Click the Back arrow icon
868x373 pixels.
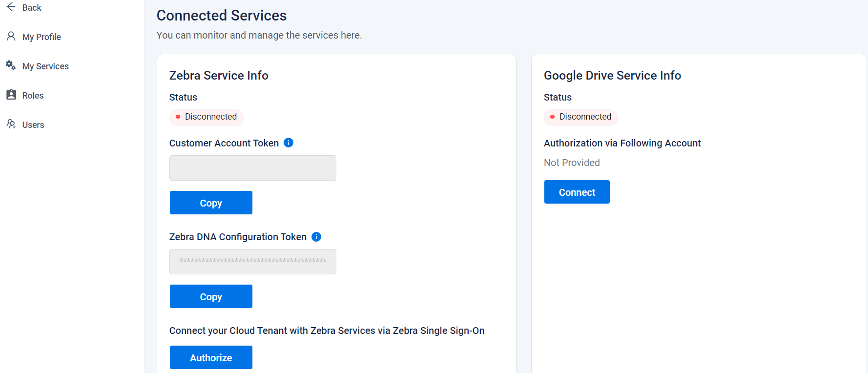pos(11,7)
